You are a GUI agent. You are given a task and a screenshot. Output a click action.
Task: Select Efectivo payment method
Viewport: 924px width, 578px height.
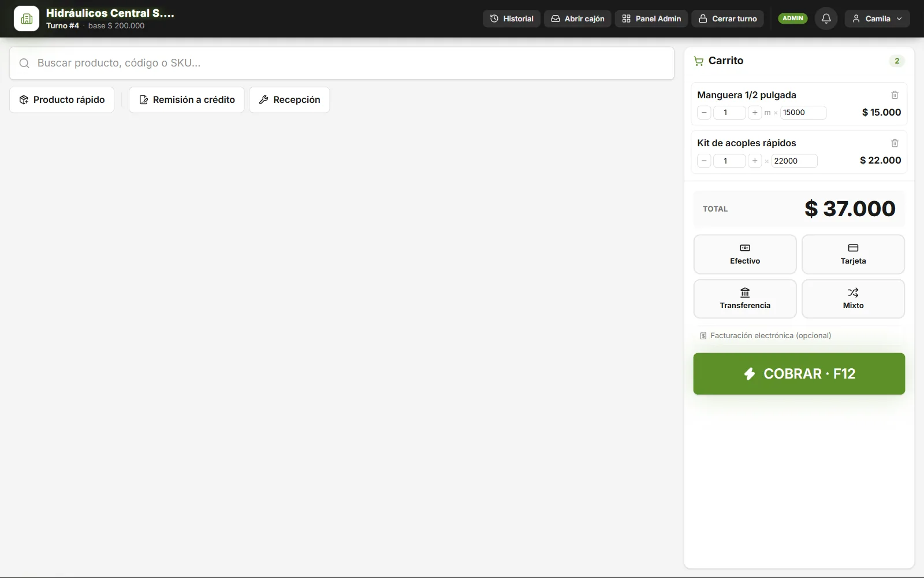pyautogui.click(x=745, y=254)
